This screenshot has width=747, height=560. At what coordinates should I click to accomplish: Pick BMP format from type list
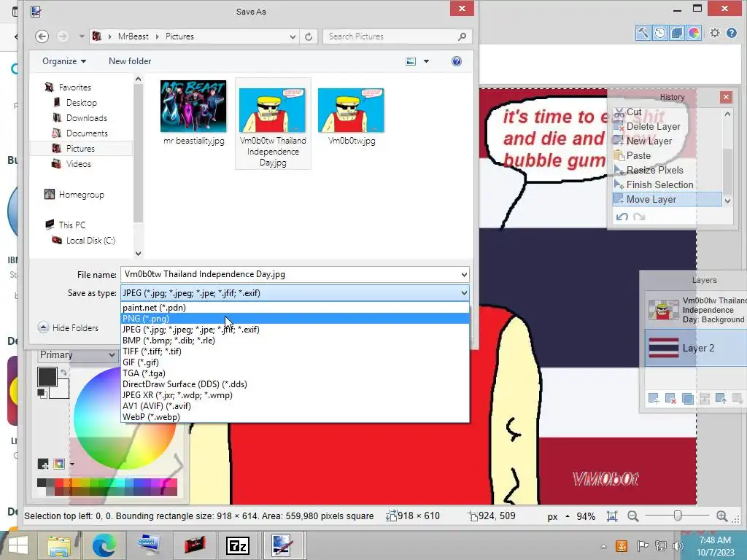click(295, 341)
